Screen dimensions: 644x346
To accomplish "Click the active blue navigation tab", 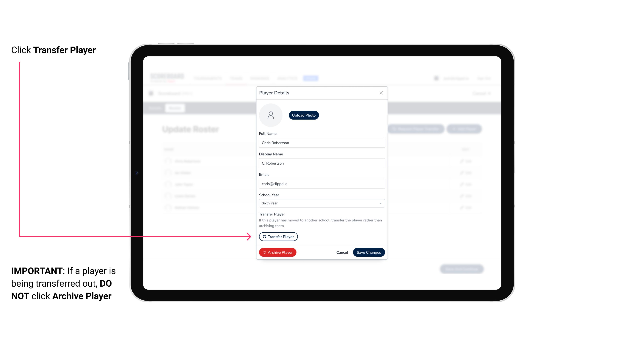I will pyautogui.click(x=311, y=78).
